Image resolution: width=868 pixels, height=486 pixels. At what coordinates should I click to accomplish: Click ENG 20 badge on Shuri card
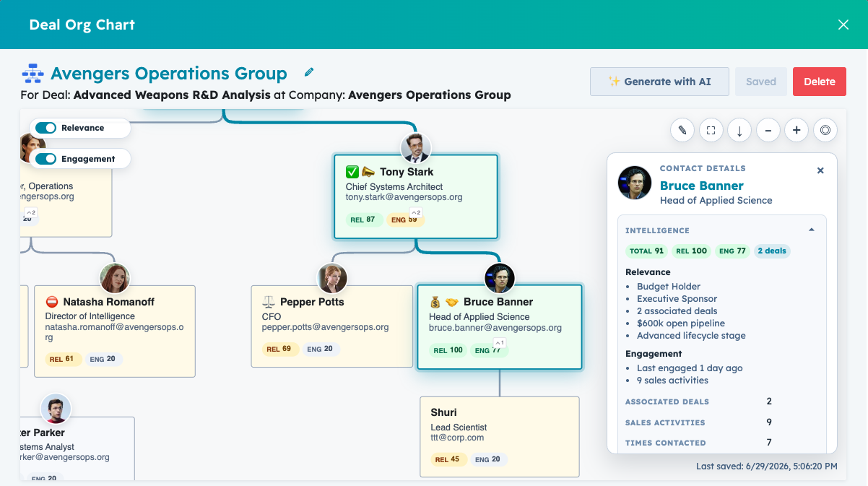pos(490,459)
